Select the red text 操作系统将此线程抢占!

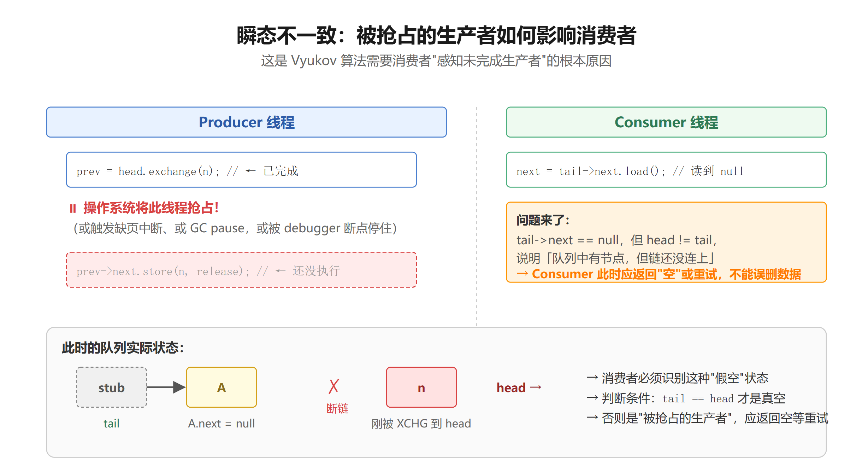click(151, 208)
